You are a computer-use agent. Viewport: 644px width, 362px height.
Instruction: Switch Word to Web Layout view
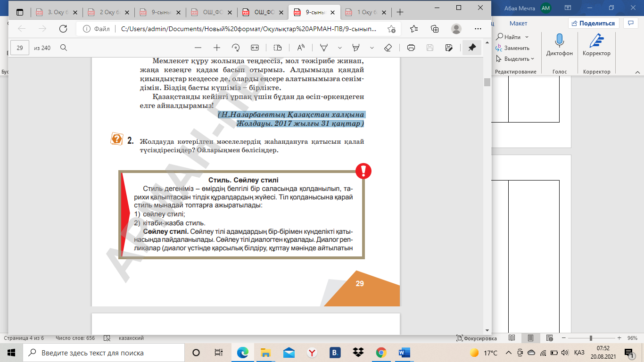549,338
